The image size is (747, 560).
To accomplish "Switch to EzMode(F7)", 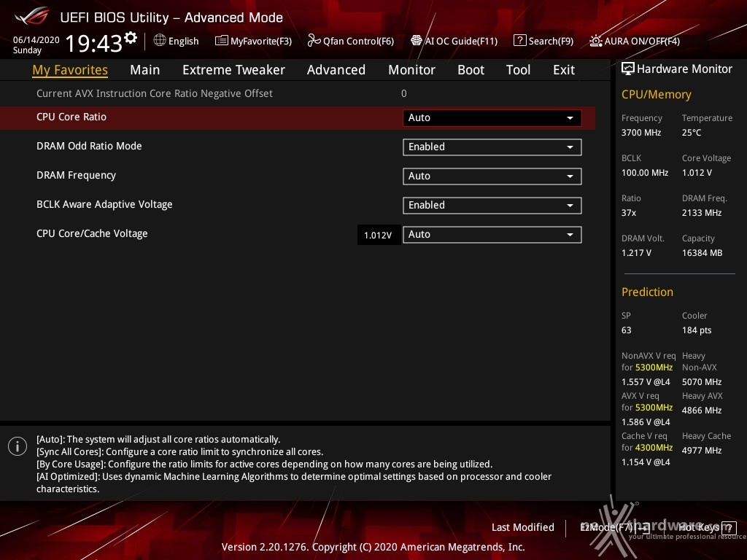I will coord(614,528).
